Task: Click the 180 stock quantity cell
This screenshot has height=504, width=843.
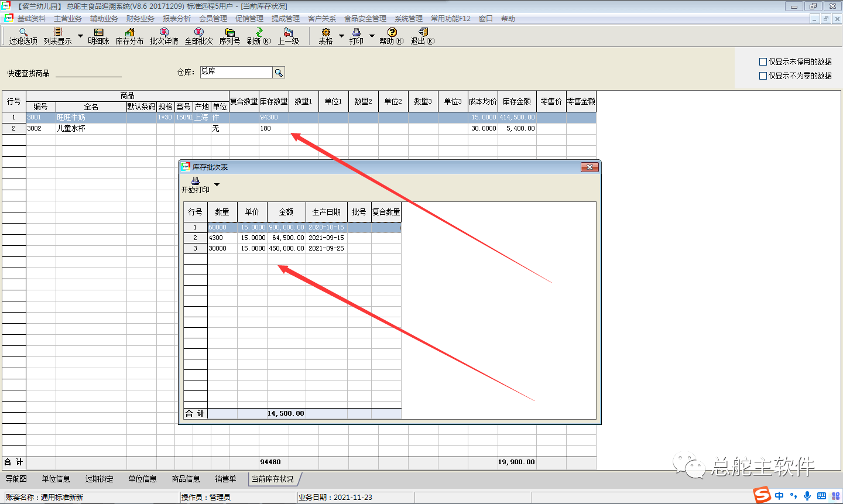Action: pos(274,128)
